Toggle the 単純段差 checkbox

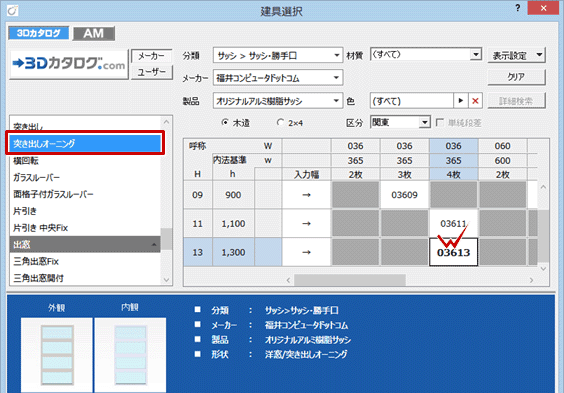(440, 123)
